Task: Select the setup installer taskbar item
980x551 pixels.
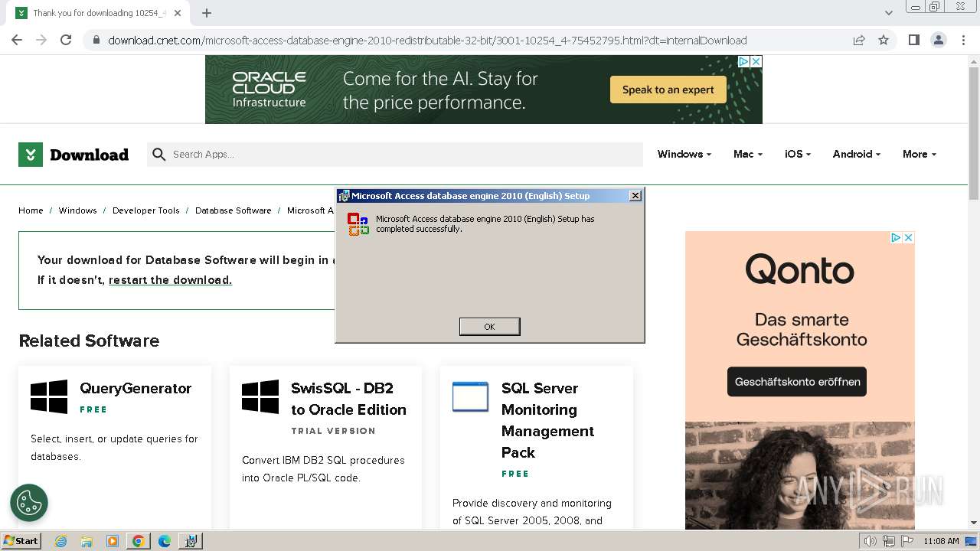Action: click(x=191, y=541)
